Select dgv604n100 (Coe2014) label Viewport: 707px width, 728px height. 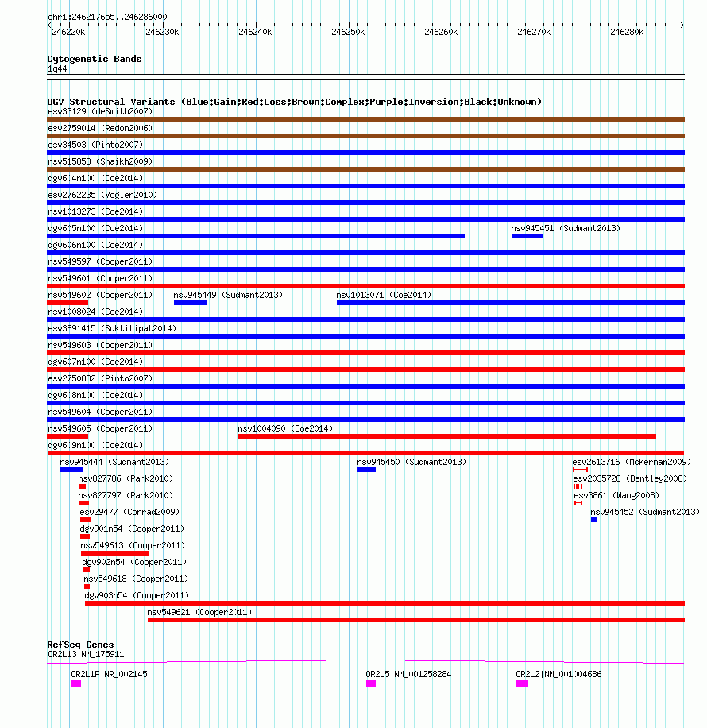pyautogui.click(x=95, y=178)
